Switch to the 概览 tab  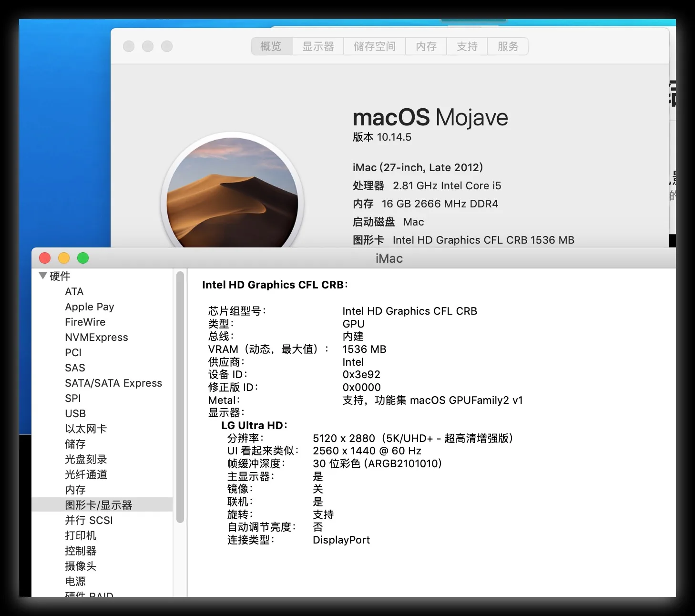pos(272,46)
